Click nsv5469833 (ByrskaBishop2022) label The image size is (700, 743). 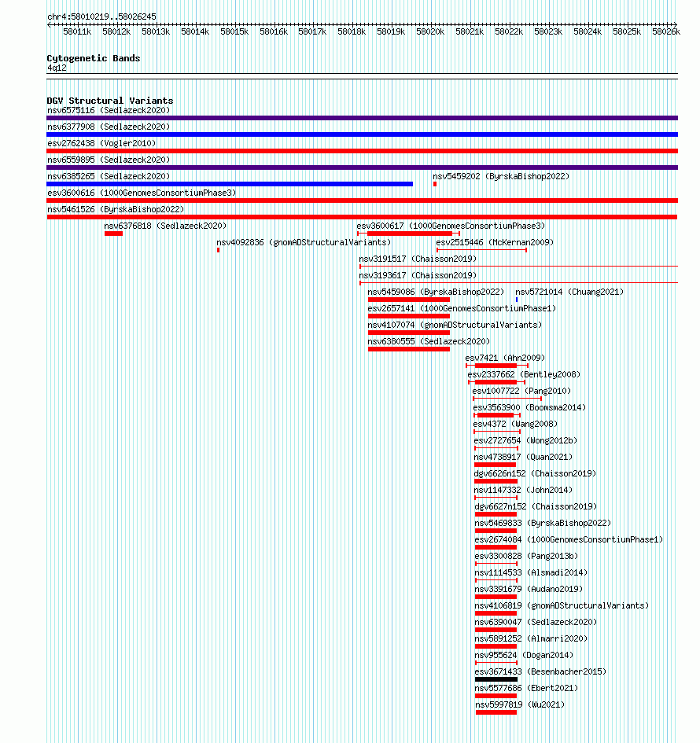pos(543,523)
